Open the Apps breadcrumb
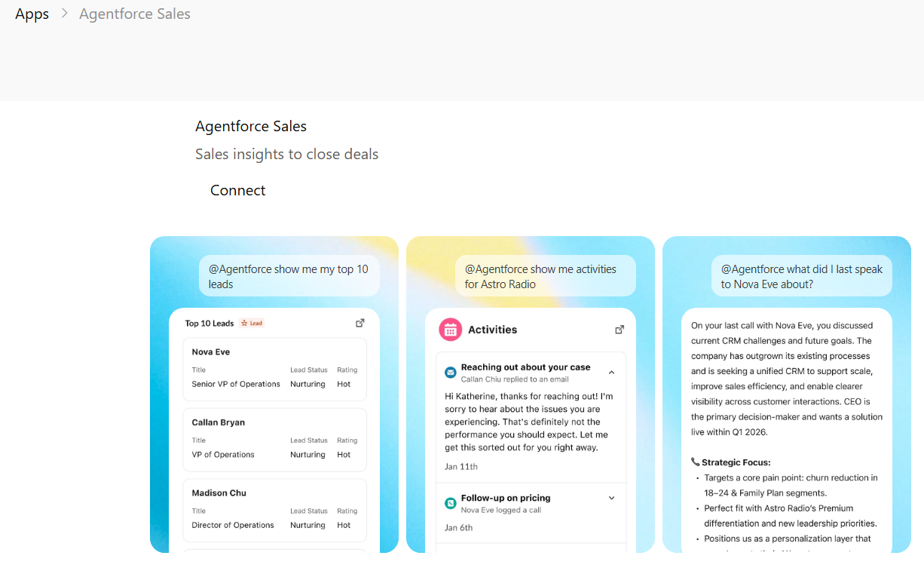924x571 pixels. (32, 13)
